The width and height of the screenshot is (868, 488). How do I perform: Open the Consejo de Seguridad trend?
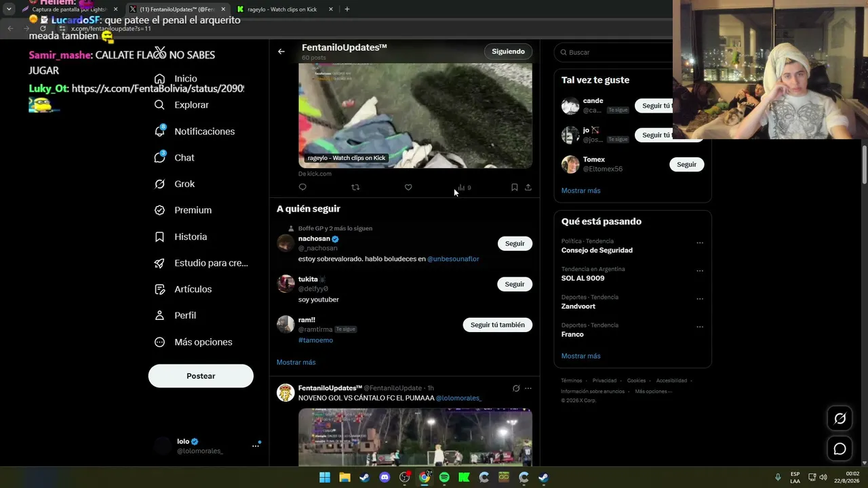pyautogui.click(x=597, y=246)
